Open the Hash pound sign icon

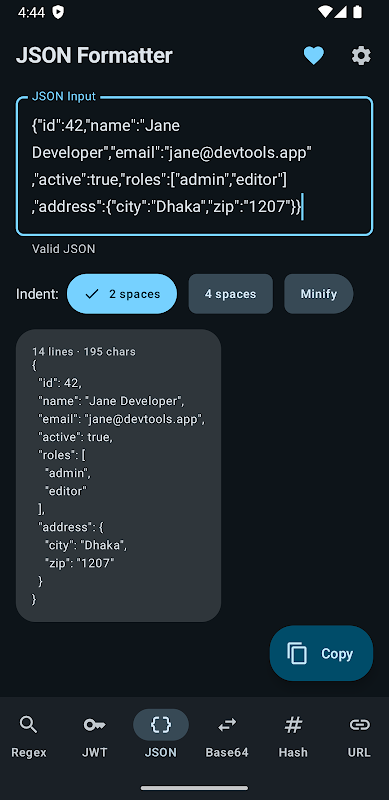click(293, 724)
